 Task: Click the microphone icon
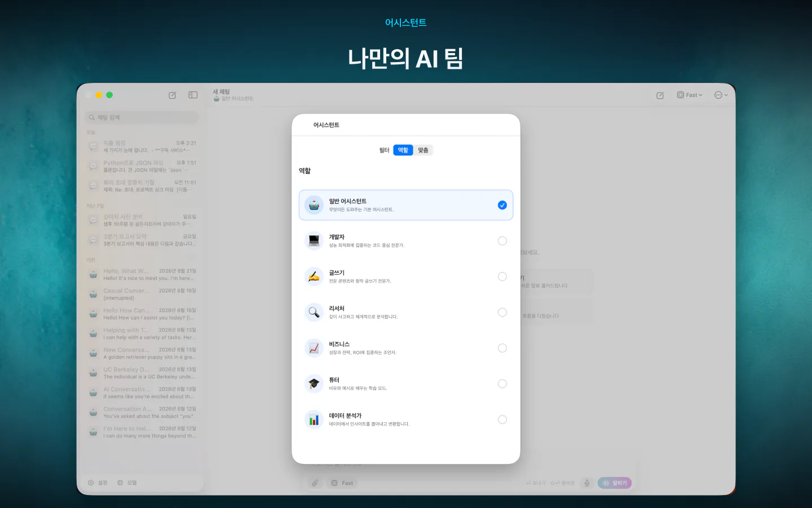pyautogui.click(x=587, y=483)
